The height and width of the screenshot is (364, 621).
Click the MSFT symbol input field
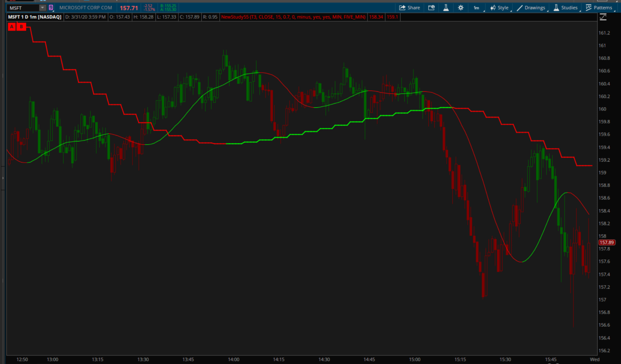(23, 8)
